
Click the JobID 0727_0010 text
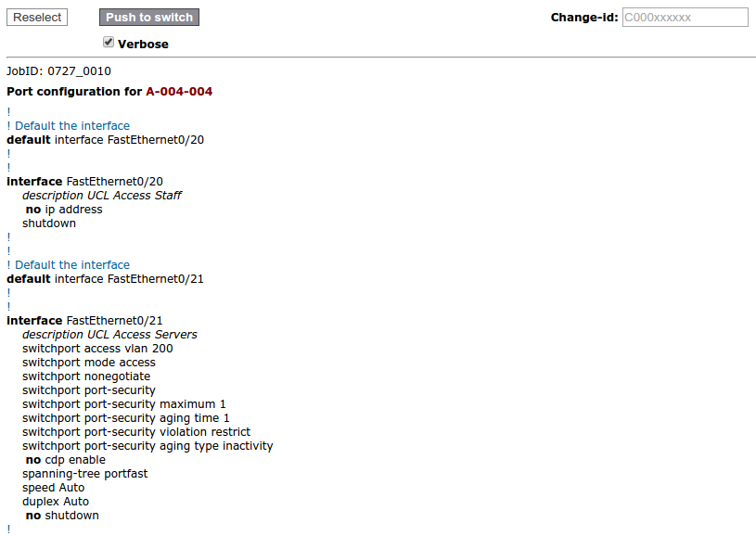(x=58, y=70)
